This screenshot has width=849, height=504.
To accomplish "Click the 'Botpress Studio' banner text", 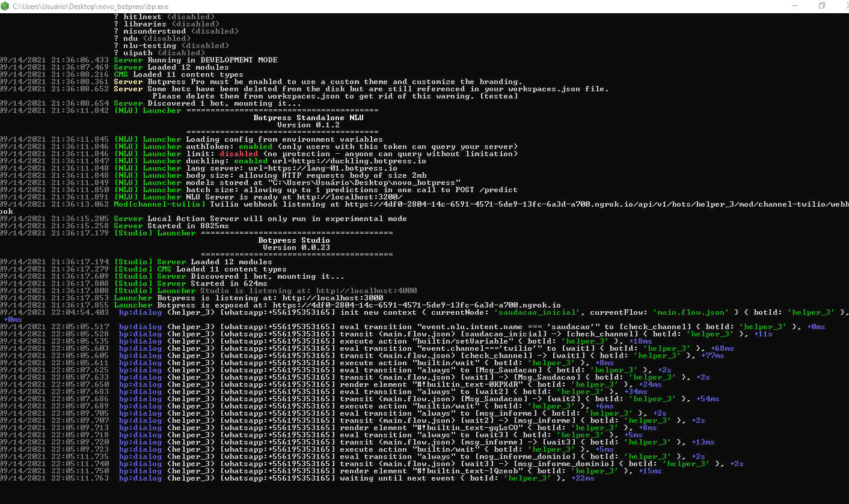I will [x=294, y=240].
